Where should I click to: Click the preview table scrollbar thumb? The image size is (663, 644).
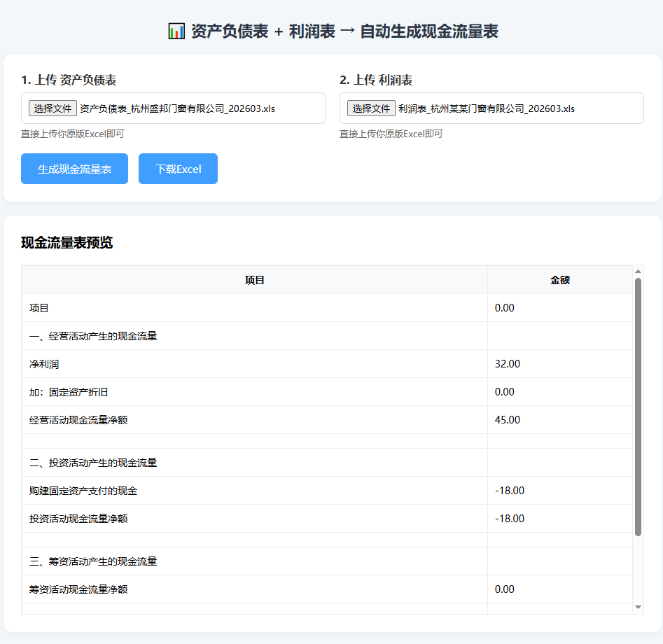pos(638,407)
